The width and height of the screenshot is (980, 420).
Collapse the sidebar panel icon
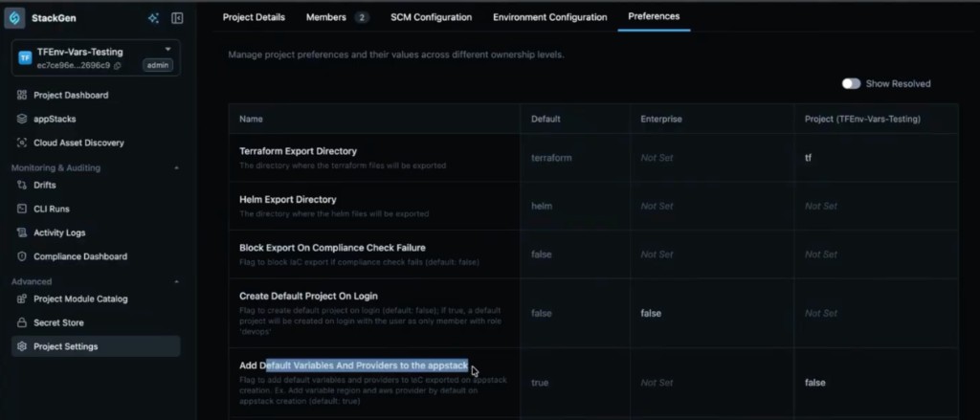177,18
